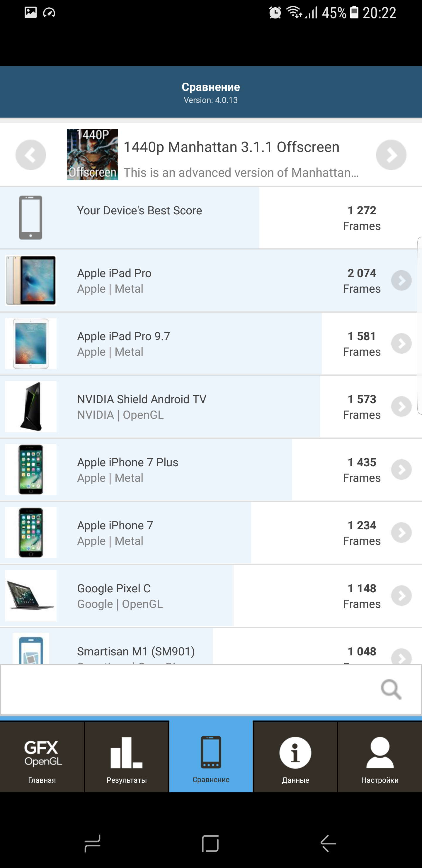Expand NVIDIA Shield Android TV chevron
Viewport: 422px width, 868px height.
(x=401, y=406)
